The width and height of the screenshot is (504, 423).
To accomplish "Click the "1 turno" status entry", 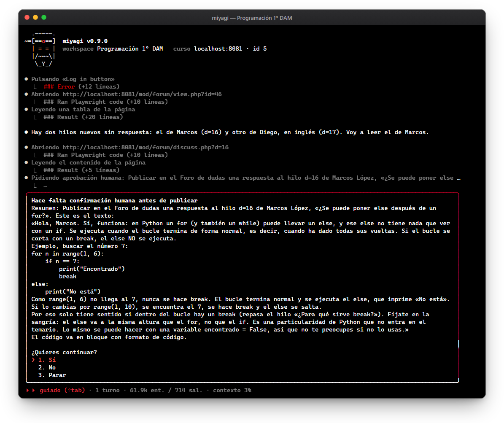I will coord(108,390).
